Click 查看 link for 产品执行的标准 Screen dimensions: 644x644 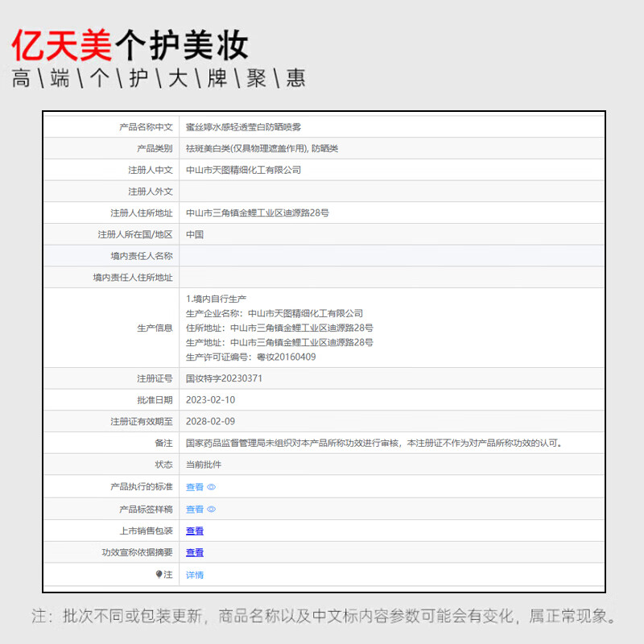[x=195, y=487]
